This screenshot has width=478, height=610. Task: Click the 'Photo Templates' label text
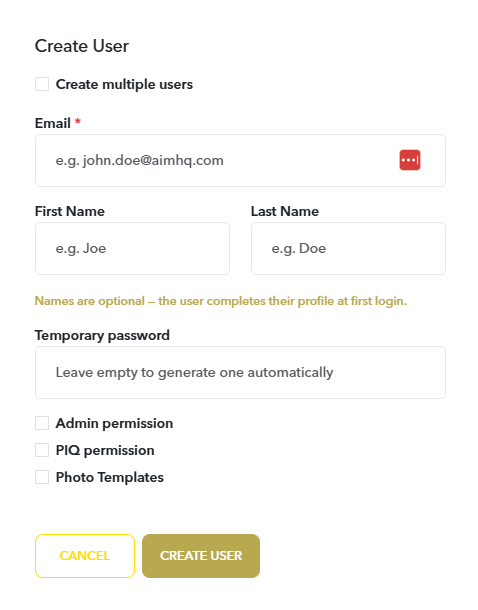[110, 477]
